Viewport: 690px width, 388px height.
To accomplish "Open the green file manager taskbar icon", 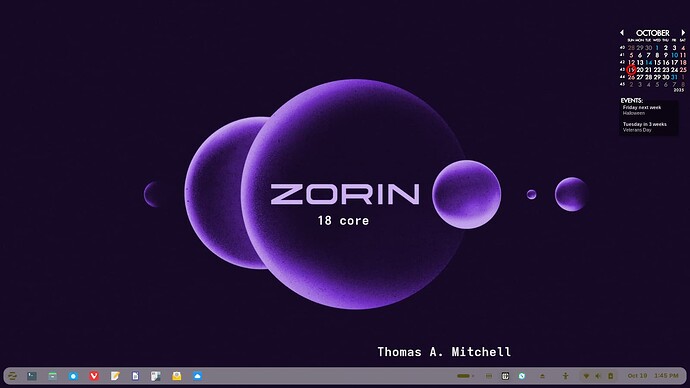I will (52, 376).
